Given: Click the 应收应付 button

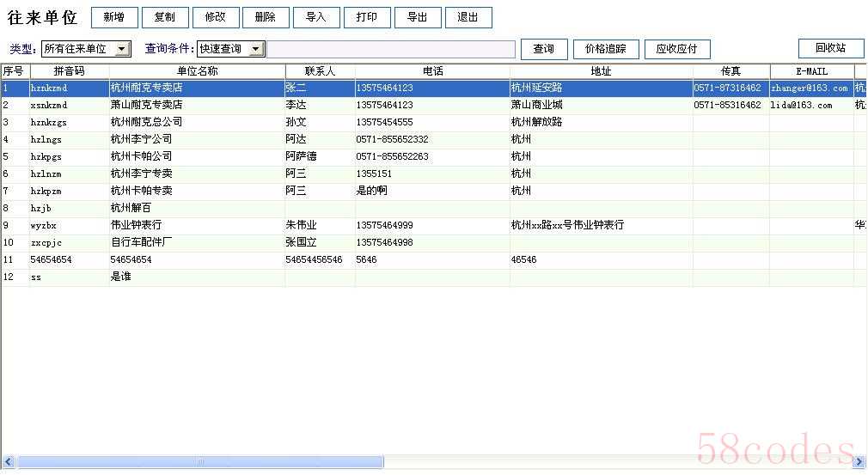Looking at the screenshot, I should click(677, 49).
